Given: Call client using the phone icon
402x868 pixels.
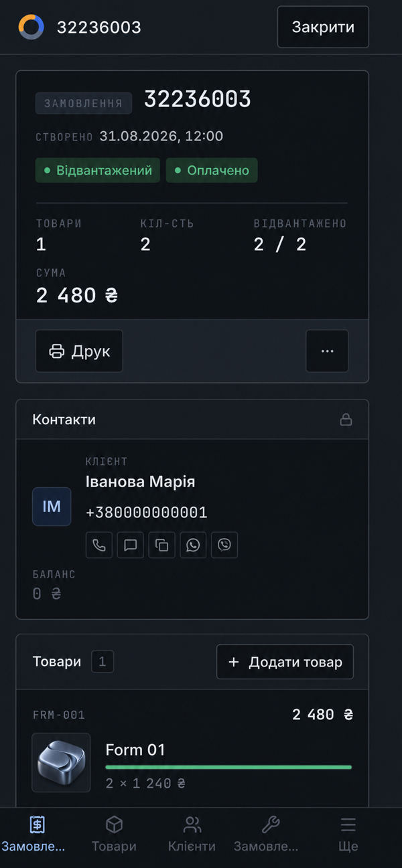Looking at the screenshot, I should coord(99,545).
